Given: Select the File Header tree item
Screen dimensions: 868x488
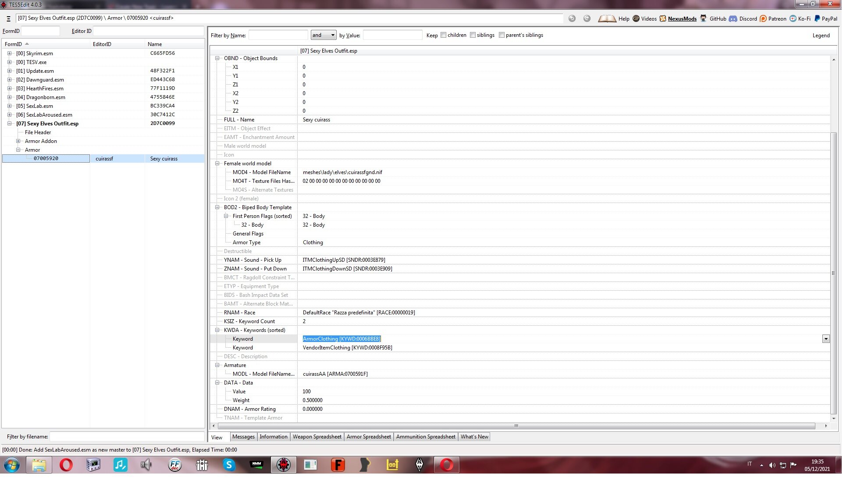Looking at the screenshot, I should click(x=38, y=132).
